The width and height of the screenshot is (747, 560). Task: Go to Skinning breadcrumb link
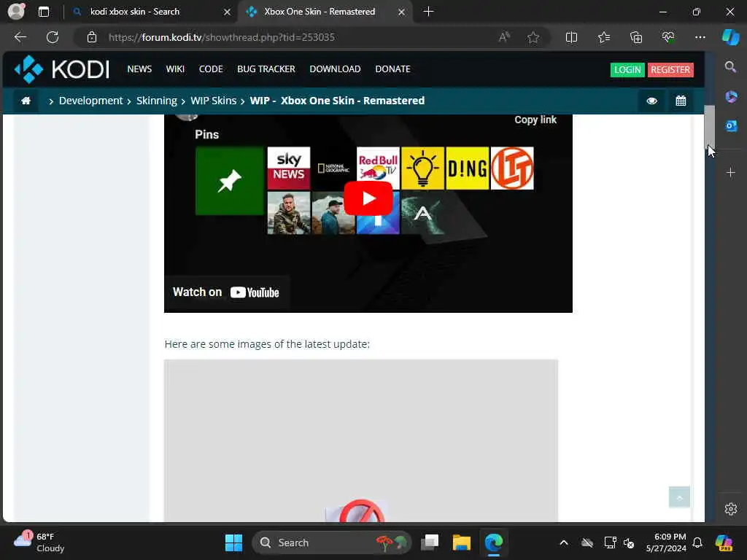(156, 101)
